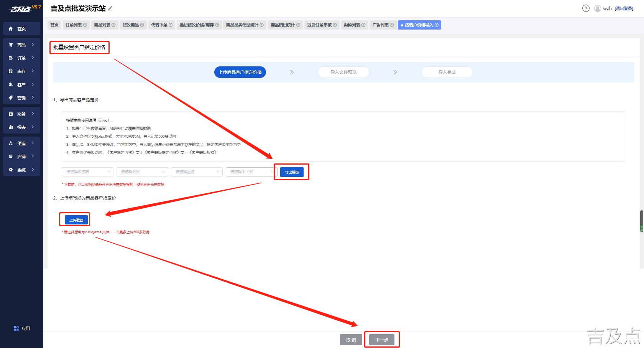The width and height of the screenshot is (644, 348).
Task: Close the 商品品类销量统计 tab
Action: pos(262,25)
